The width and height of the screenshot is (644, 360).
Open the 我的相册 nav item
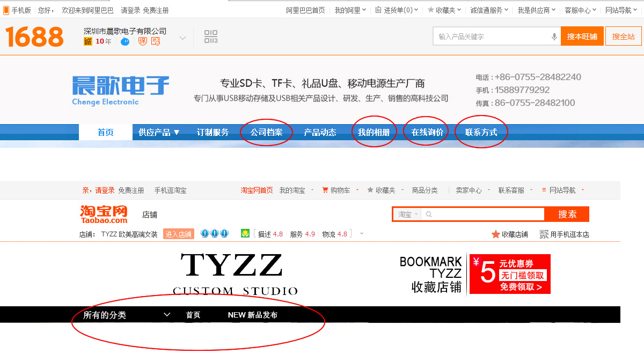pyautogui.click(x=374, y=132)
